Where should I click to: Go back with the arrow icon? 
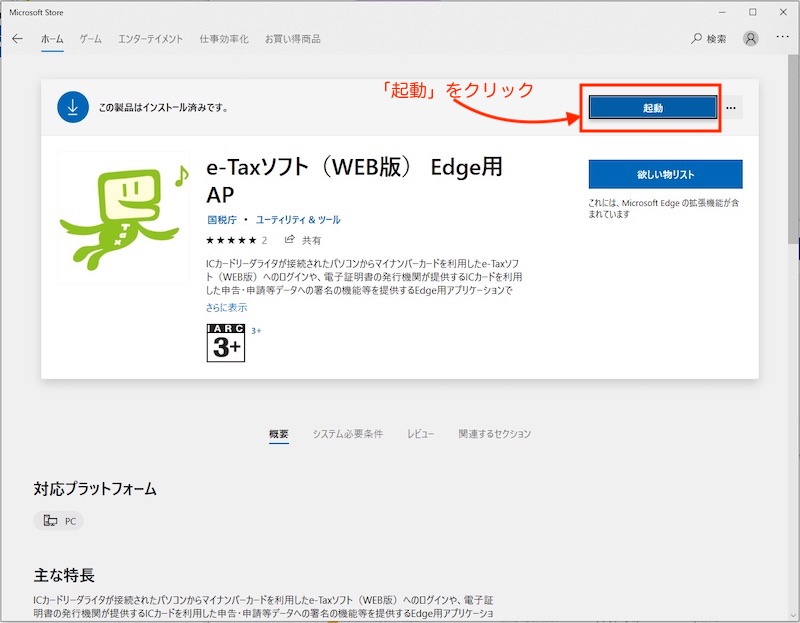point(17,39)
